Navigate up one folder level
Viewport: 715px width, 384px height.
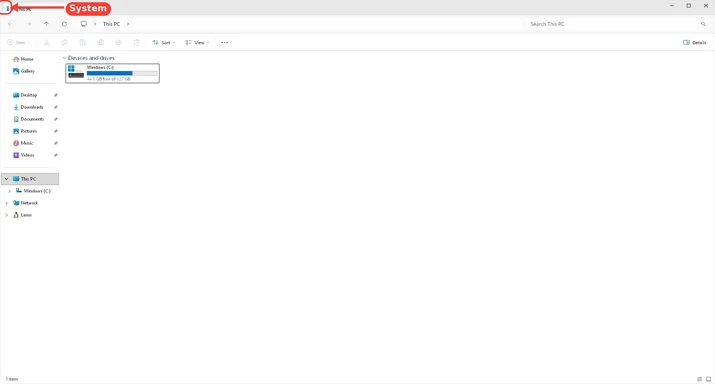47,24
